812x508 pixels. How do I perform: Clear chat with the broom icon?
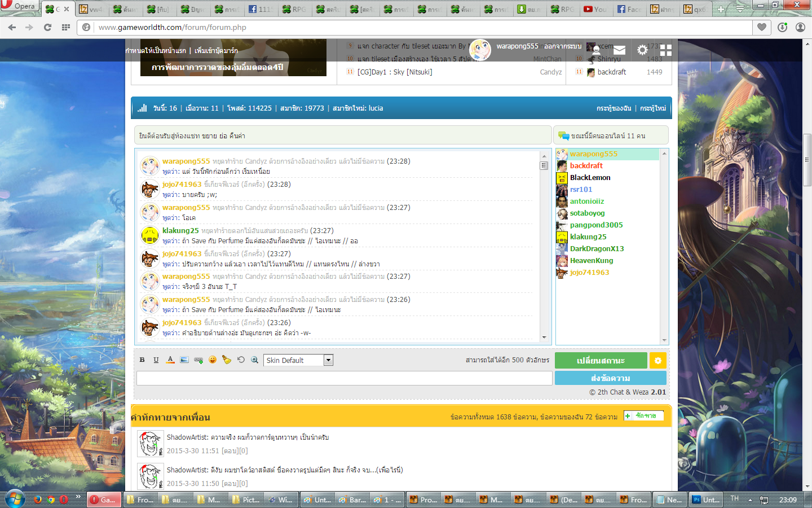pyautogui.click(x=227, y=360)
